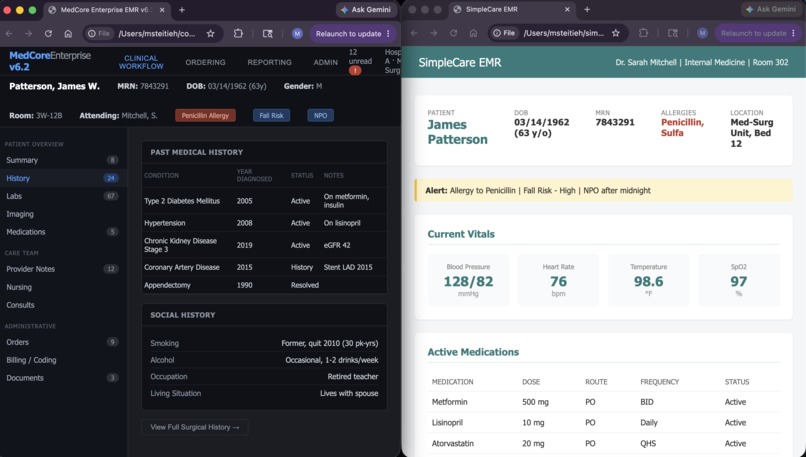
Task: Open the Reporting menu
Action: pos(269,62)
